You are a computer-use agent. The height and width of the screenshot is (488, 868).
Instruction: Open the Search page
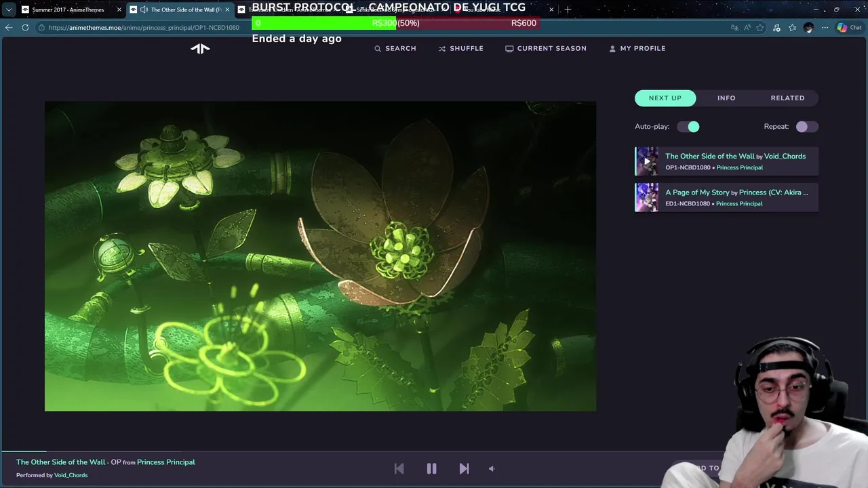(395, 48)
